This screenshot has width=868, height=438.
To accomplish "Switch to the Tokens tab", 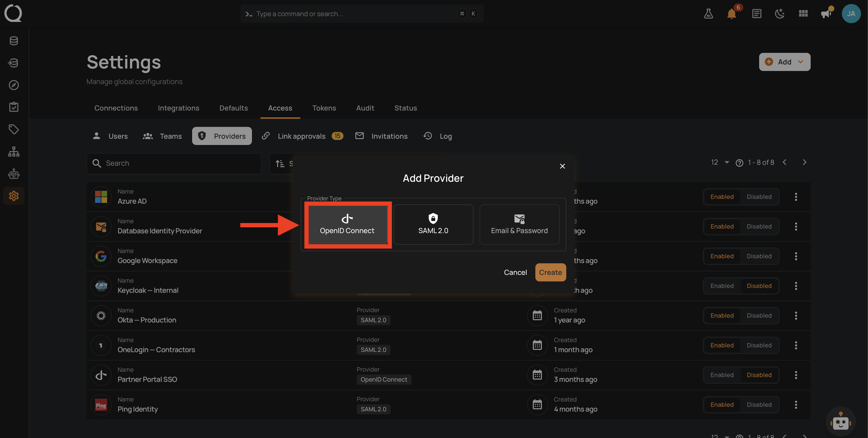I will [324, 108].
